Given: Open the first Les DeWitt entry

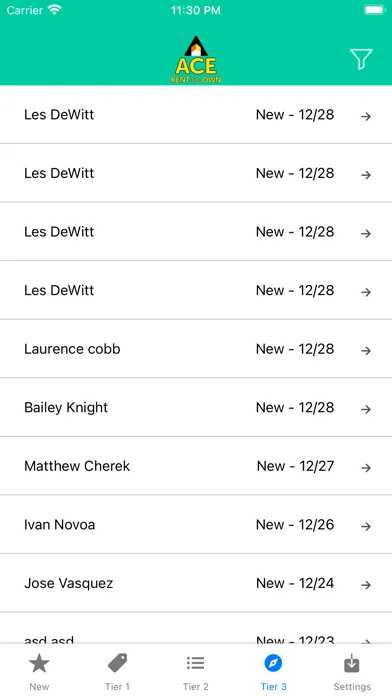Looking at the screenshot, I should pyautogui.click(x=196, y=115).
